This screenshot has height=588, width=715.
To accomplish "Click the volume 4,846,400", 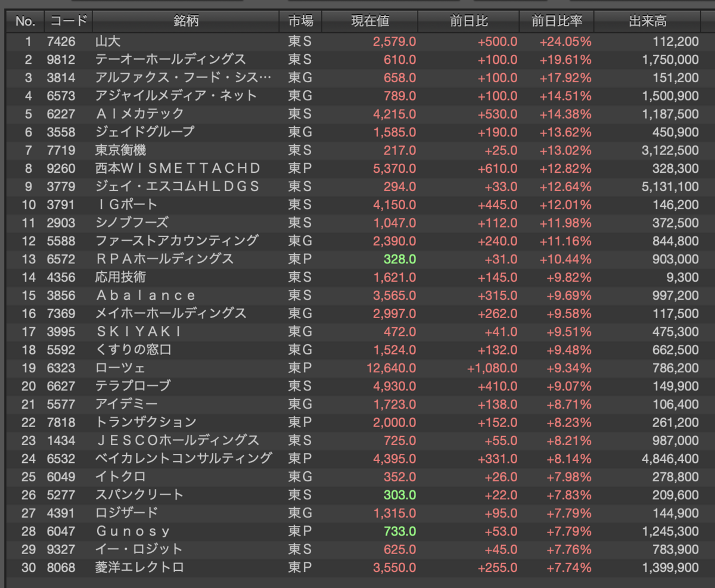I will [x=671, y=458].
